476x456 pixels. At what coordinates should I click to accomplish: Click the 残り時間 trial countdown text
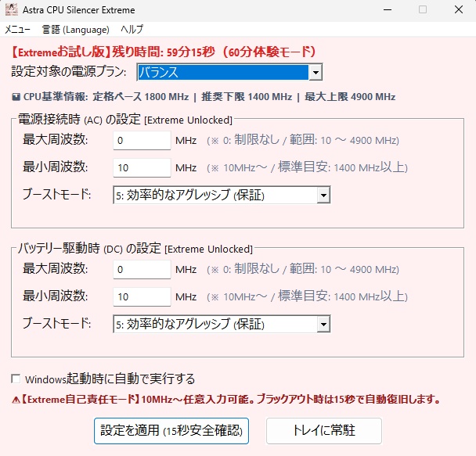[164, 52]
